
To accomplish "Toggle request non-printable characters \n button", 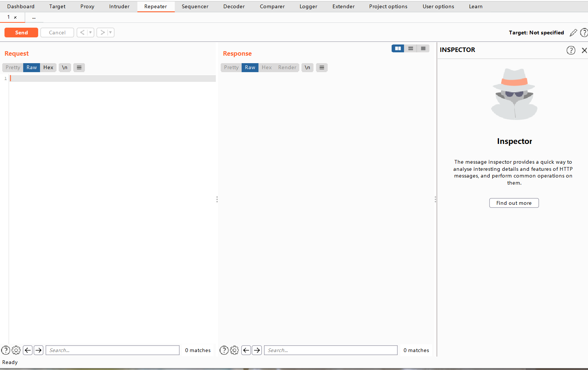I will [x=65, y=67].
